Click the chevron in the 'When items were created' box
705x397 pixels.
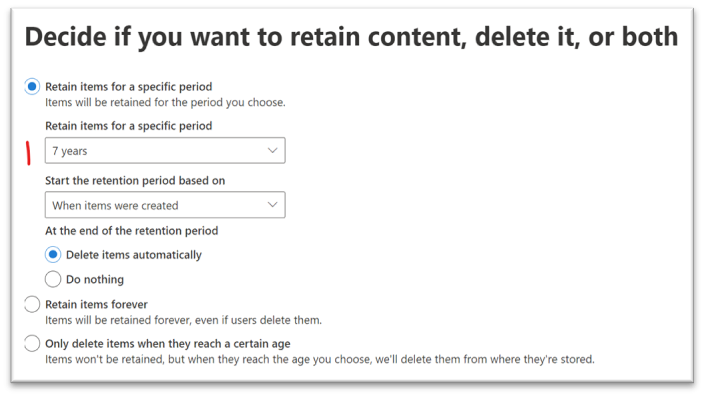pyautogui.click(x=272, y=205)
